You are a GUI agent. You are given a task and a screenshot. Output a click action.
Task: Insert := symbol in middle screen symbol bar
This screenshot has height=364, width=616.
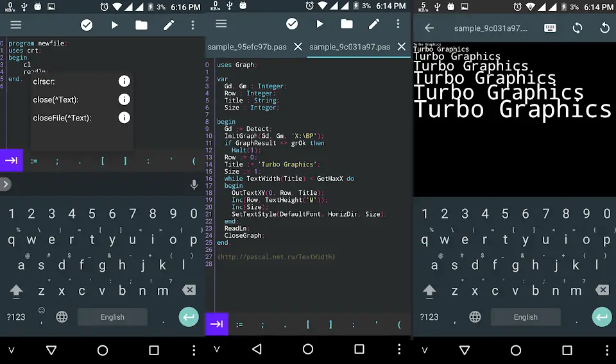[239, 325]
